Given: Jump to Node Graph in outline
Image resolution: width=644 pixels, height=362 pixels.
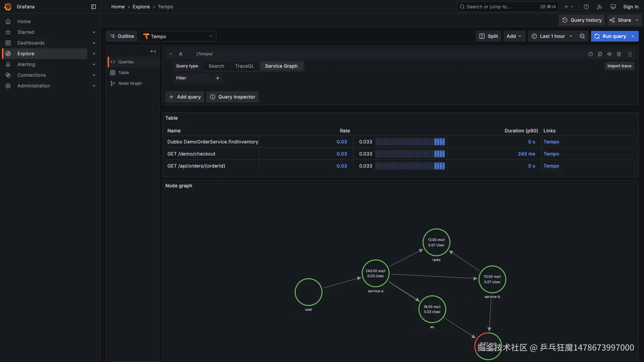Looking at the screenshot, I should [130, 83].
